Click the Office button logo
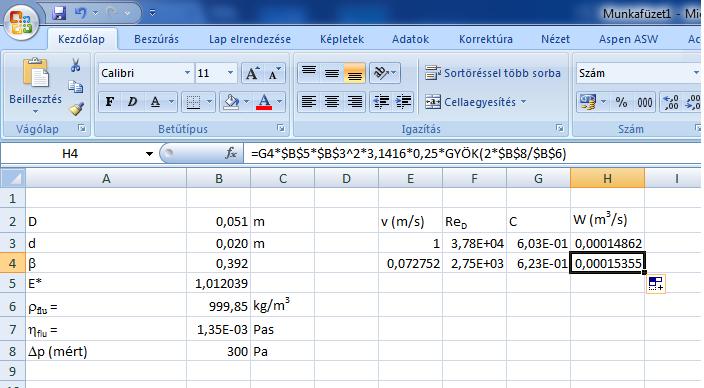Viewport: 704px width, 388px height. pyautogui.click(x=21, y=22)
